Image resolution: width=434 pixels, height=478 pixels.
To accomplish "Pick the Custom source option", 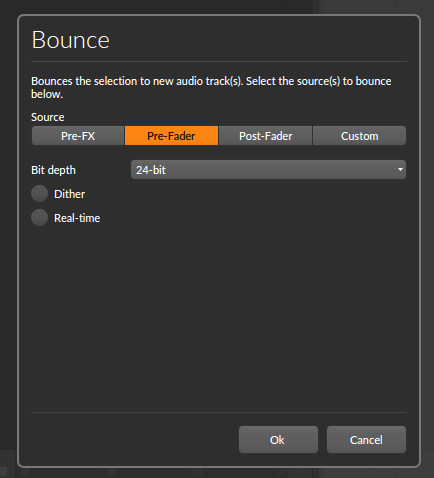I will point(359,136).
